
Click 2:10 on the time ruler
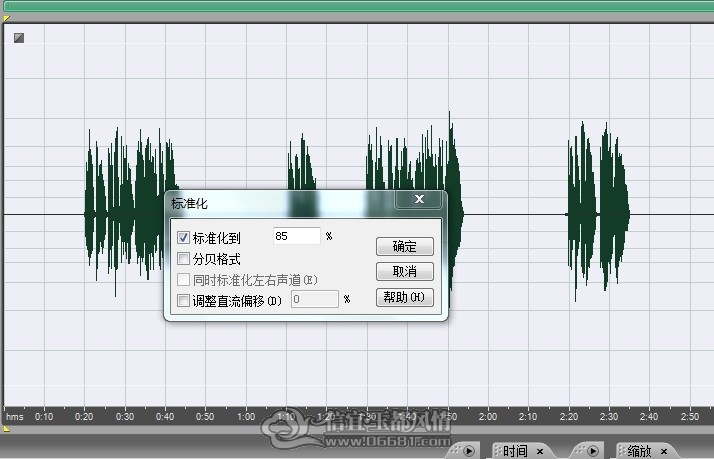tap(528, 417)
